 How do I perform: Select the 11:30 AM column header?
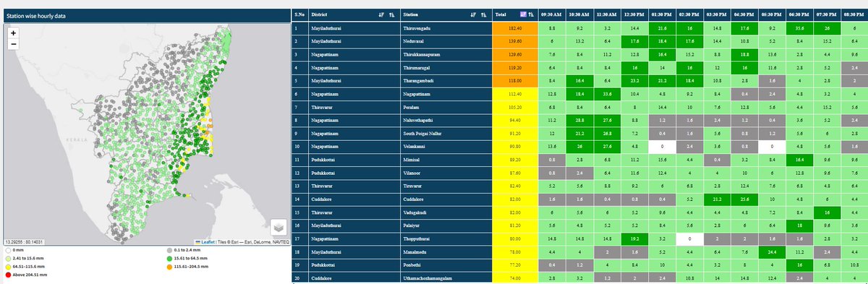click(x=607, y=14)
